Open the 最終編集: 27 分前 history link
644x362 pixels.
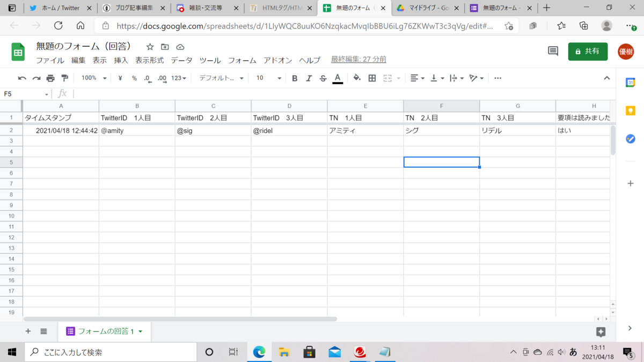pyautogui.click(x=358, y=60)
